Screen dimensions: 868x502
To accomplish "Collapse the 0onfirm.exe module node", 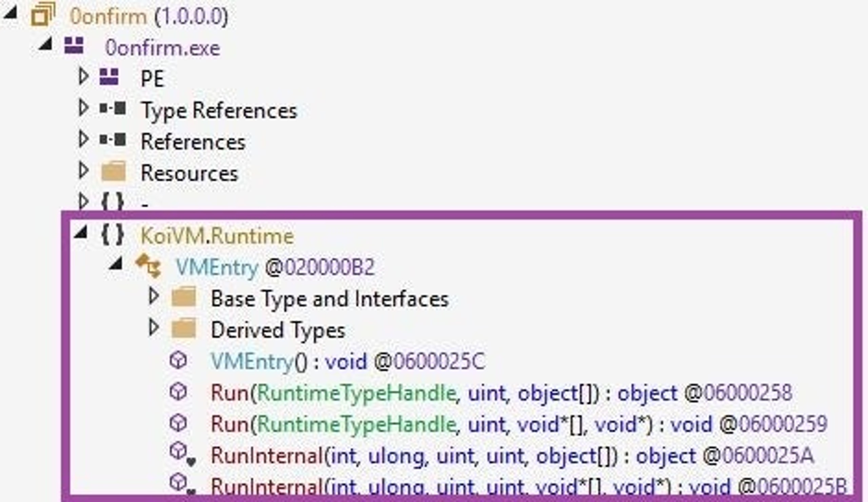I will [45, 44].
